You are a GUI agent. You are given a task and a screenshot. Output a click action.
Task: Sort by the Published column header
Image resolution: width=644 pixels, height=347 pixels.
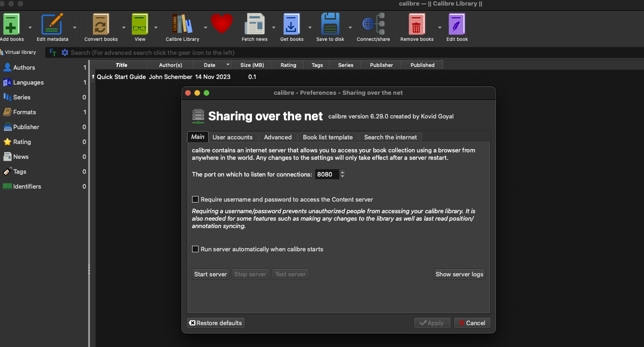coord(422,65)
